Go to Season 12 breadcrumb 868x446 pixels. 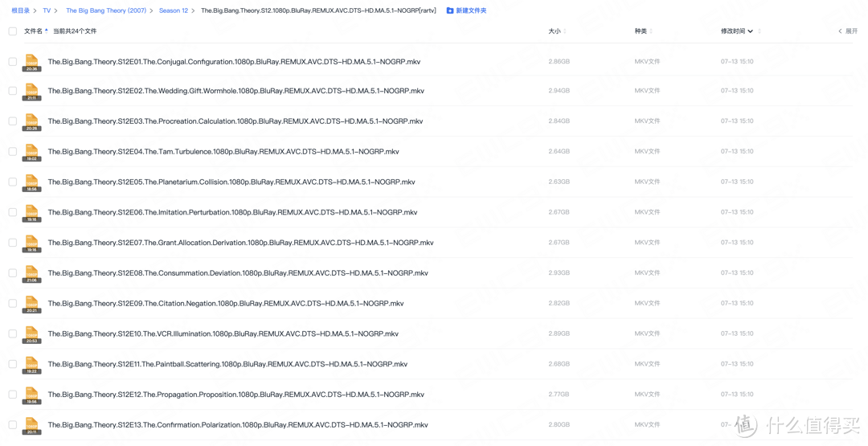(174, 10)
